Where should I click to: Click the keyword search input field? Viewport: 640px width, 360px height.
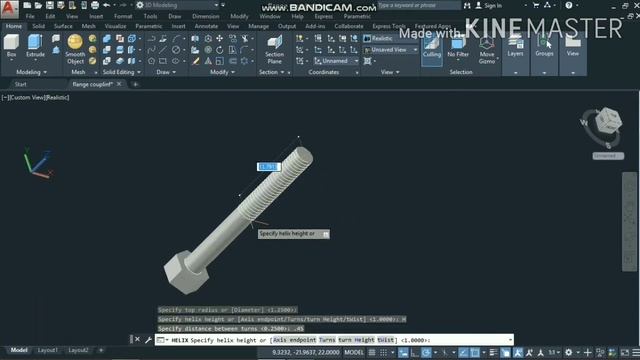419,5
